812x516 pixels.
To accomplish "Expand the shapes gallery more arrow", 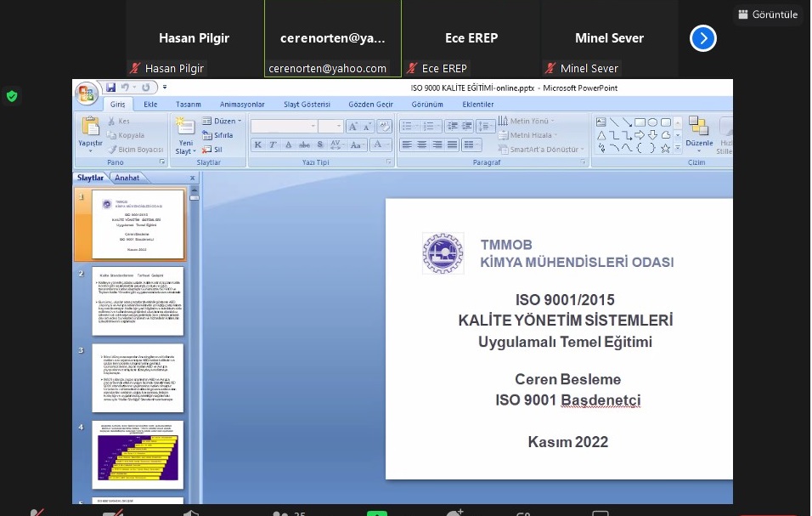I will pos(678,147).
